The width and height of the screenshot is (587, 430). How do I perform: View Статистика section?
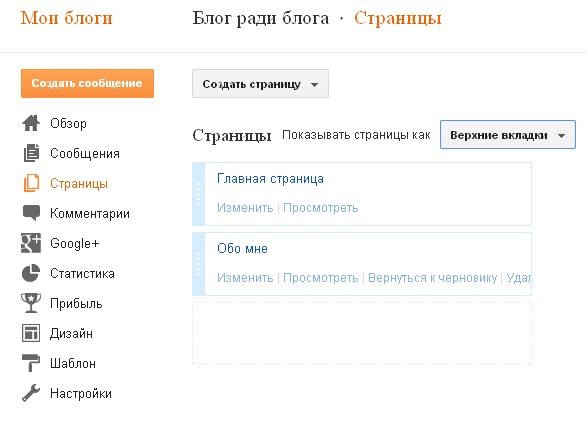[82, 274]
